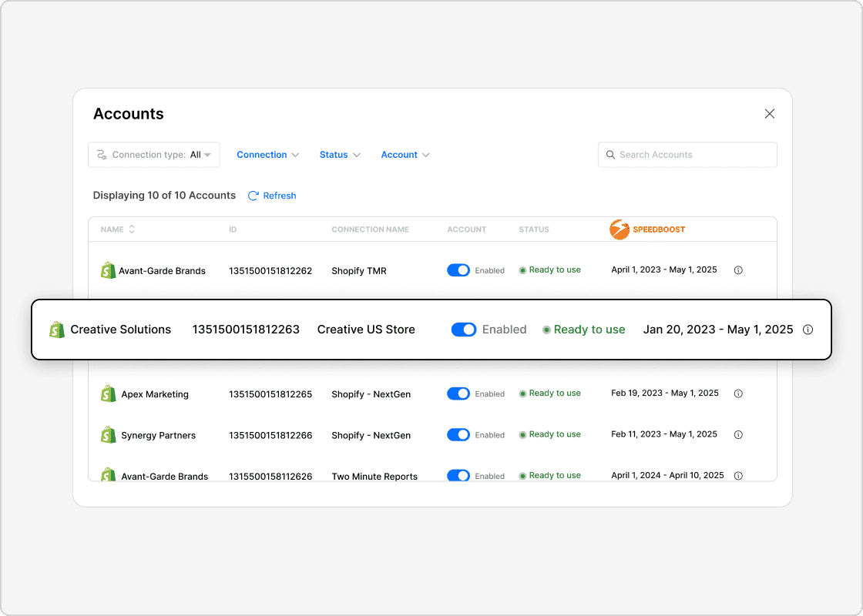Toggle Apex Marketing to disabled
Screen dimensions: 863x616
458,393
